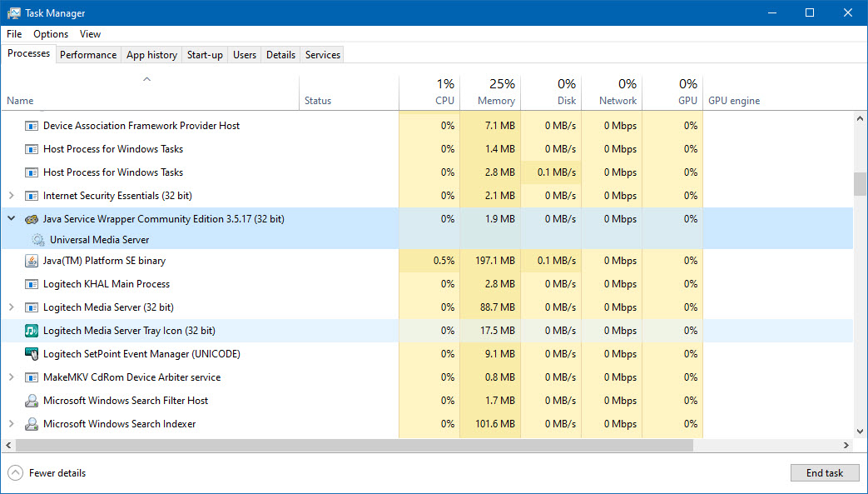Click the End task button

point(825,473)
